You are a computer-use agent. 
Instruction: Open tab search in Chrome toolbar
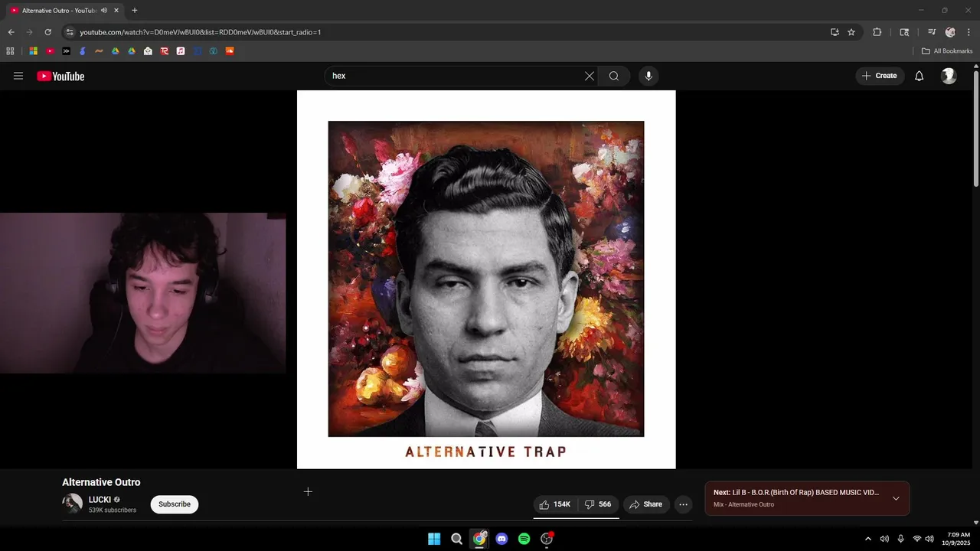[904, 32]
